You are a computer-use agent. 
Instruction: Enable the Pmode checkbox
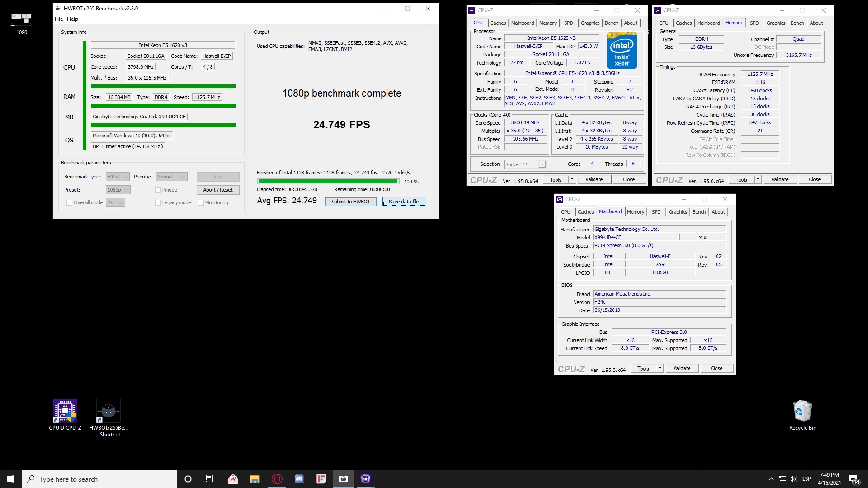pos(158,190)
